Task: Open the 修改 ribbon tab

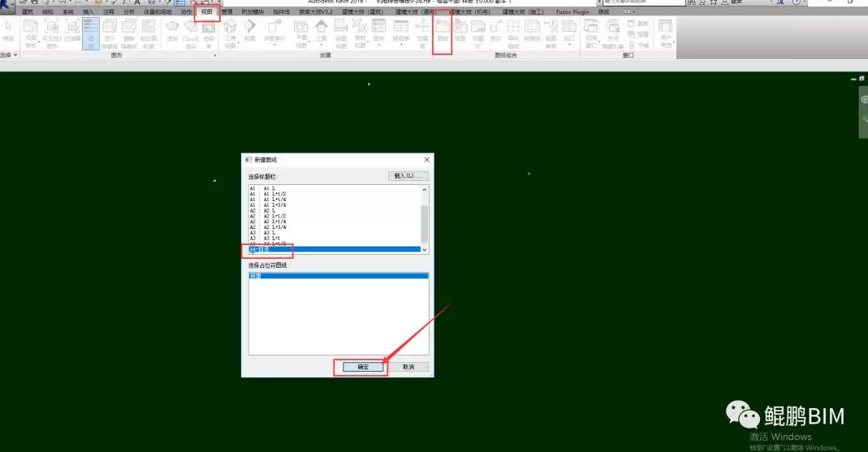Action: point(604,11)
